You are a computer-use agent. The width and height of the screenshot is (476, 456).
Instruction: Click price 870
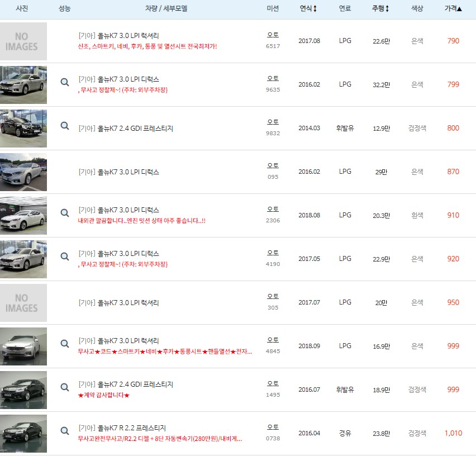pos(453,172)
